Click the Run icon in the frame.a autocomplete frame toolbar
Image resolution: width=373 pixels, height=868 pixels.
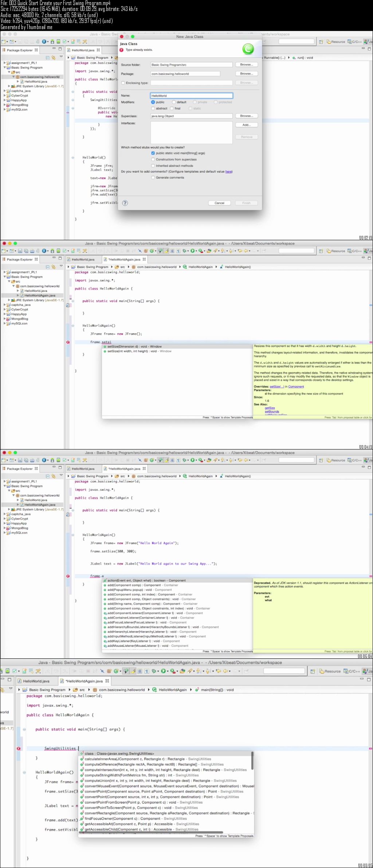coord(192,460)
